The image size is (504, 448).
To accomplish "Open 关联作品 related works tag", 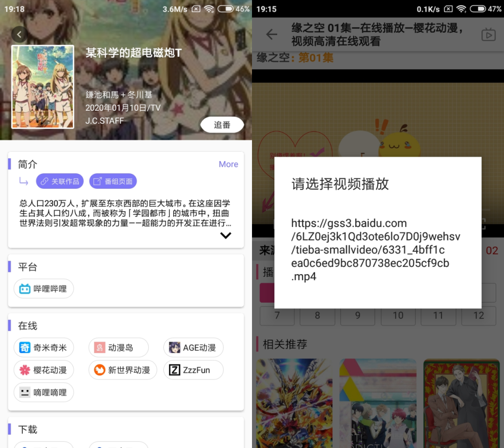I will coord(60,181).
